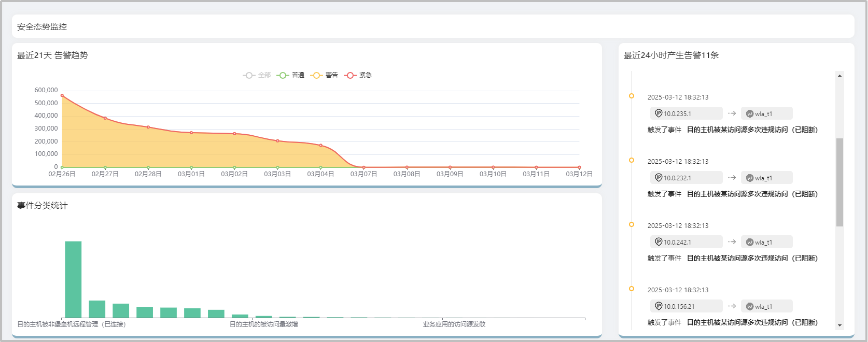Screen dimensions: 868x342
Task: Open the wla_t1 target in the 10.0.235.1 alert
Action: point(767,113)
